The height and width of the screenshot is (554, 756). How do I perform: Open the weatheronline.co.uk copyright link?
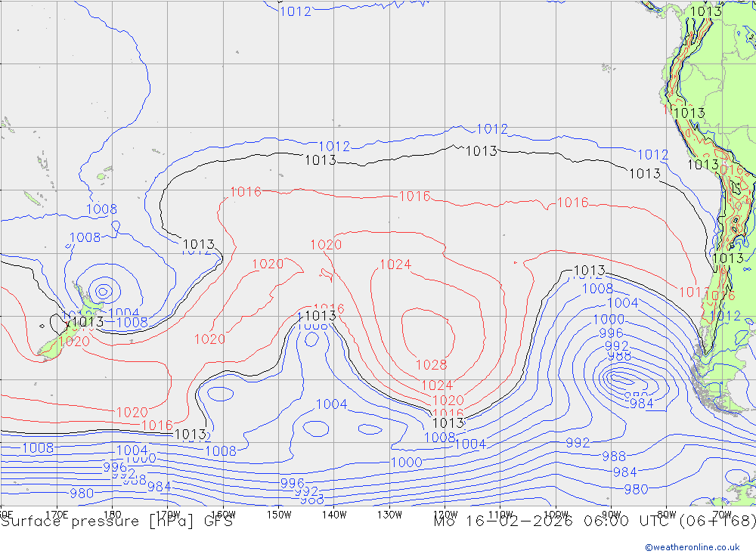pos(692,547)
